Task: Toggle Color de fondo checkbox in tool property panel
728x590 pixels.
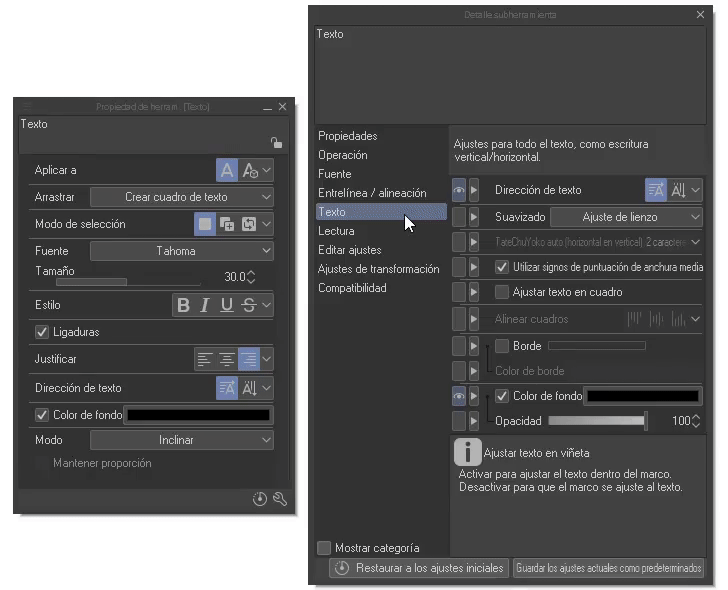Action: 42,415
